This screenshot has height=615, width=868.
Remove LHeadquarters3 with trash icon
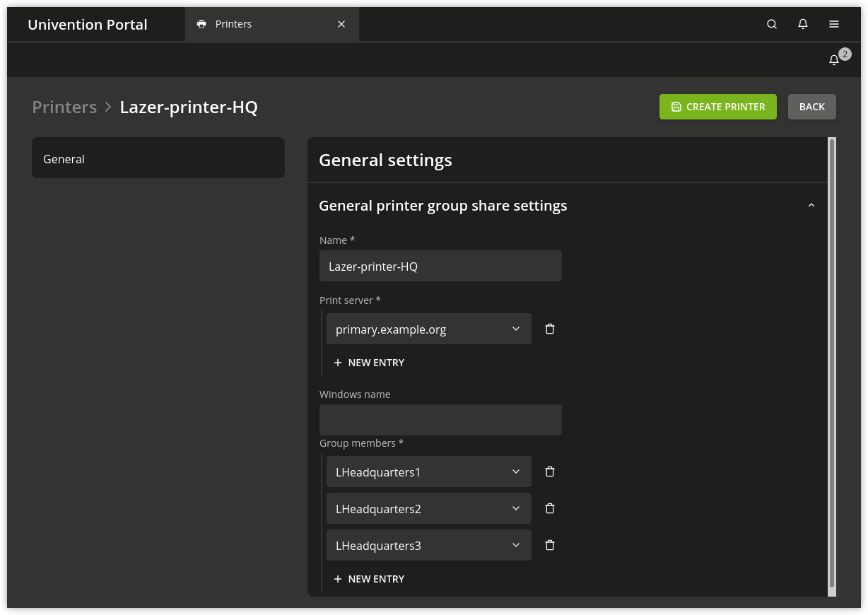pos(550,545)
